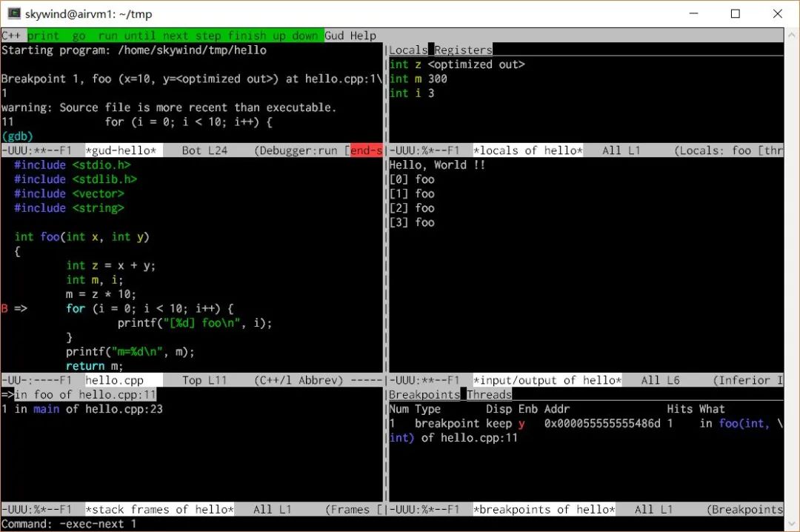Viewport: 800px width, 532px height.
Task: Click the '[3] foo' output line
Action: coord(412,222)
